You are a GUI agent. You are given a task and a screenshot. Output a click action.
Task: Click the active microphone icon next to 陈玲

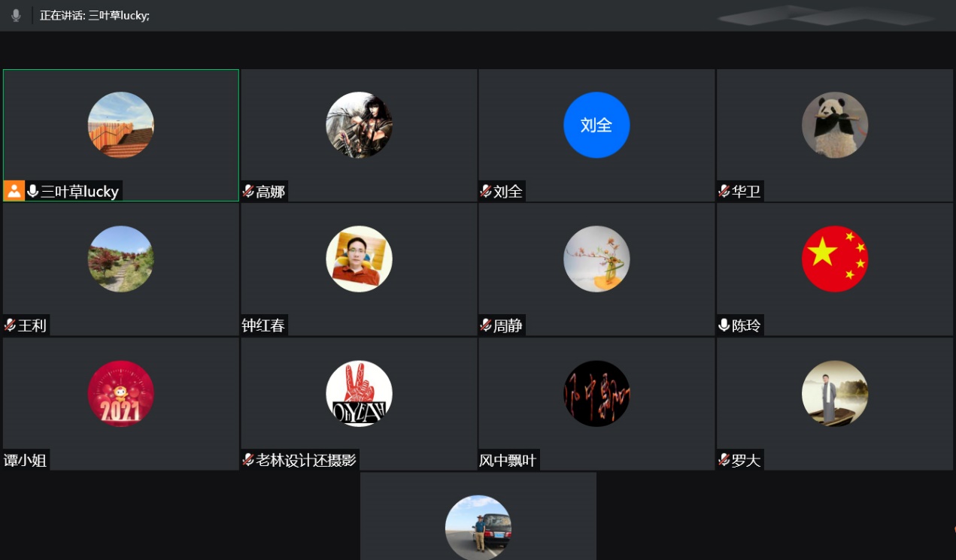724,325
